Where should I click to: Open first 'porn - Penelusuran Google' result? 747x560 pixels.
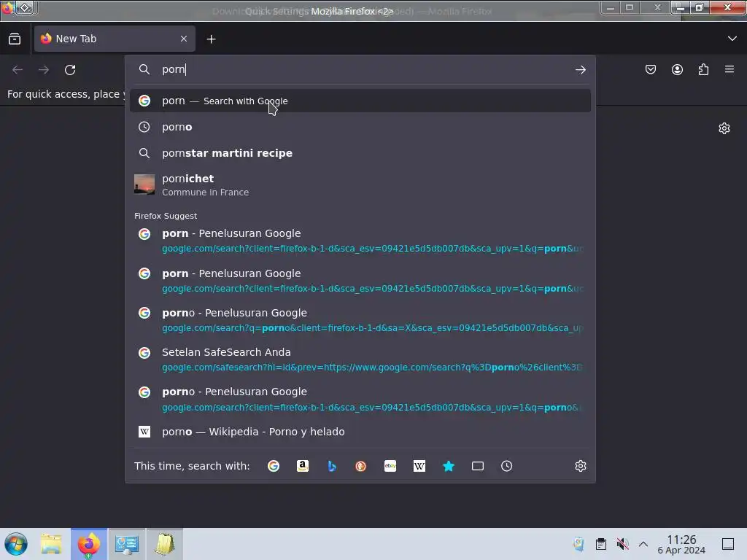pos(360,241)
